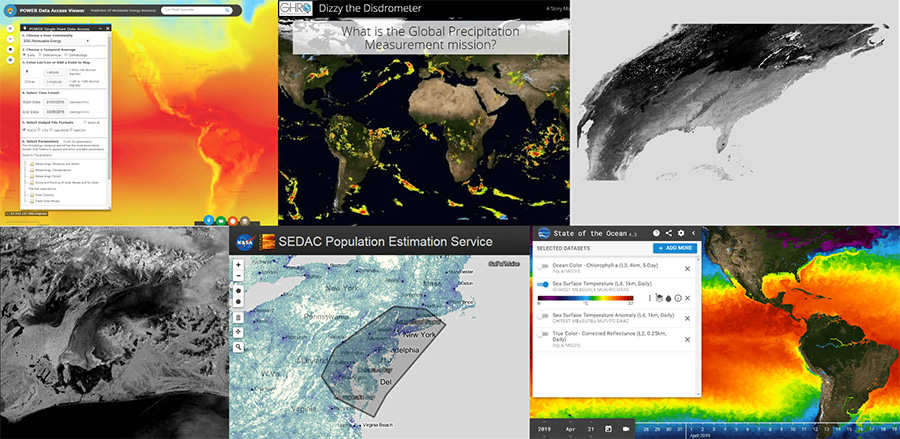
Task: Select the pan/move tool in SEDAC
Action: 238,332
